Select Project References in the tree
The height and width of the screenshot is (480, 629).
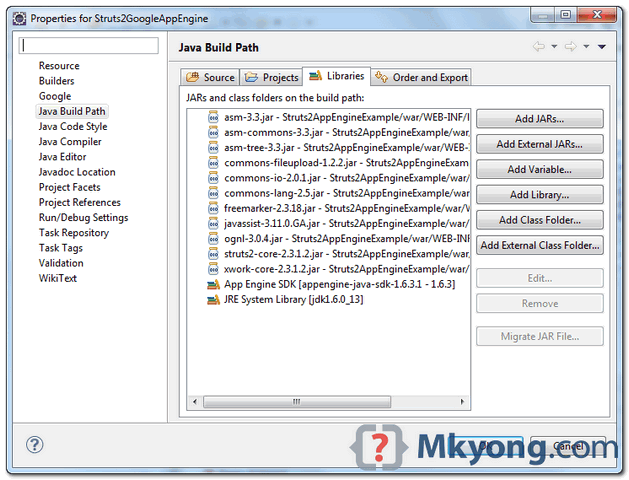(80, 203)
